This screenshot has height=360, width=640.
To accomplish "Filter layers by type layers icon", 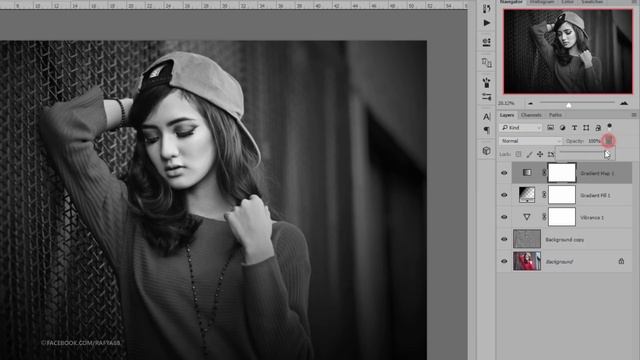I will coord(574,128).
